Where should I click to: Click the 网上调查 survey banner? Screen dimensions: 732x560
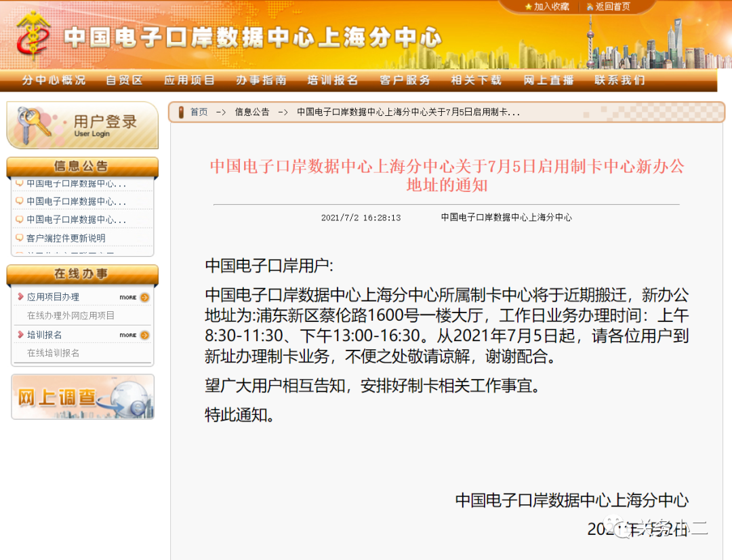pyautogui.click(x=81, y=397)
